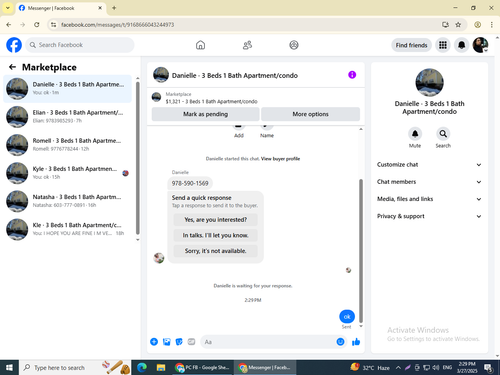Viewport: 500px width, 375px height.
Task: Expand Media, files and links section
Action: point(429,199)
